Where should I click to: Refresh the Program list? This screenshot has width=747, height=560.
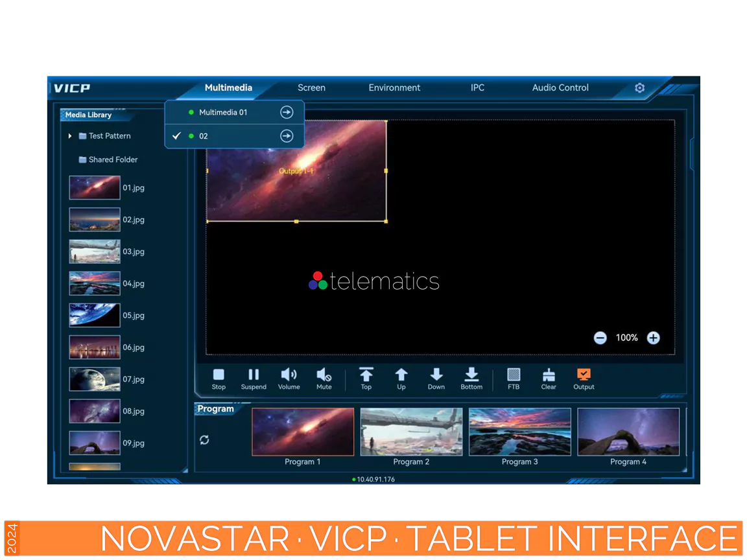pyautogui.click(x=204, y=440)
